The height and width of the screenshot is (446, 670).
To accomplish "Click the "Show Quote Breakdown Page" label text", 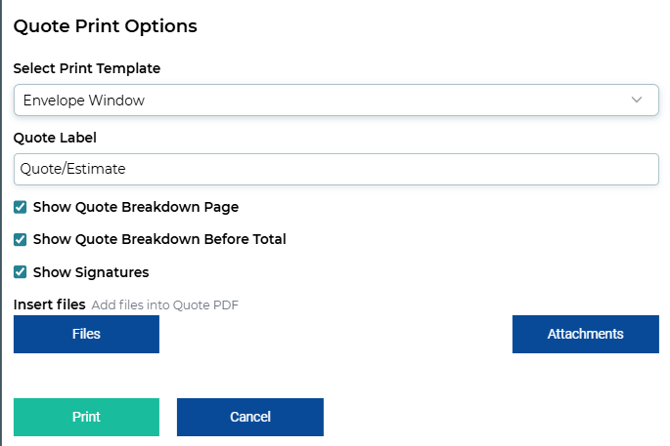I will tap(136, 207).
